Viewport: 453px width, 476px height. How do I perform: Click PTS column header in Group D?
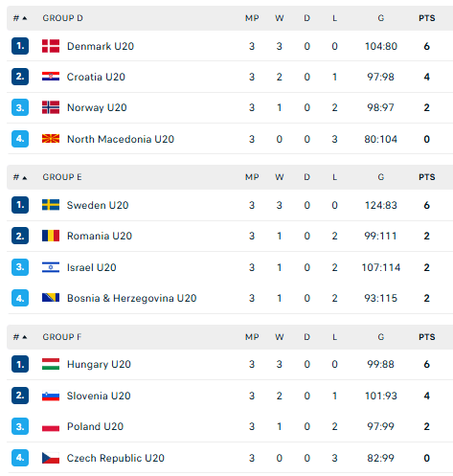click(x=426, y=18)
